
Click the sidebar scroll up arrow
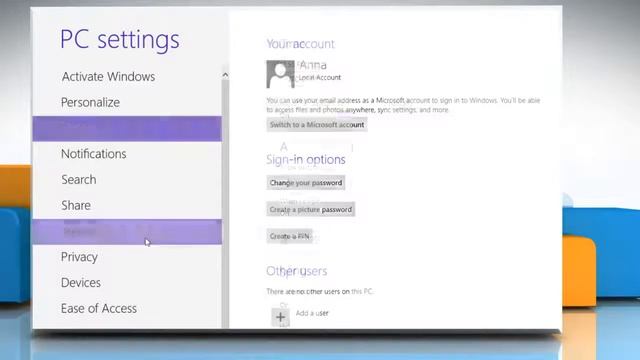pyautogui.click(x=225, y=75)
